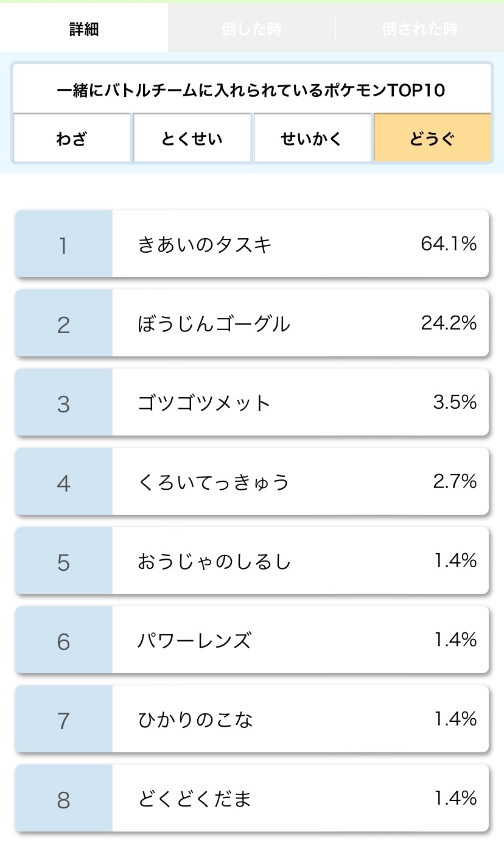Open the 倒された時 tab
504x851 pixels.
pyautogui.click(x=419, y=29)
